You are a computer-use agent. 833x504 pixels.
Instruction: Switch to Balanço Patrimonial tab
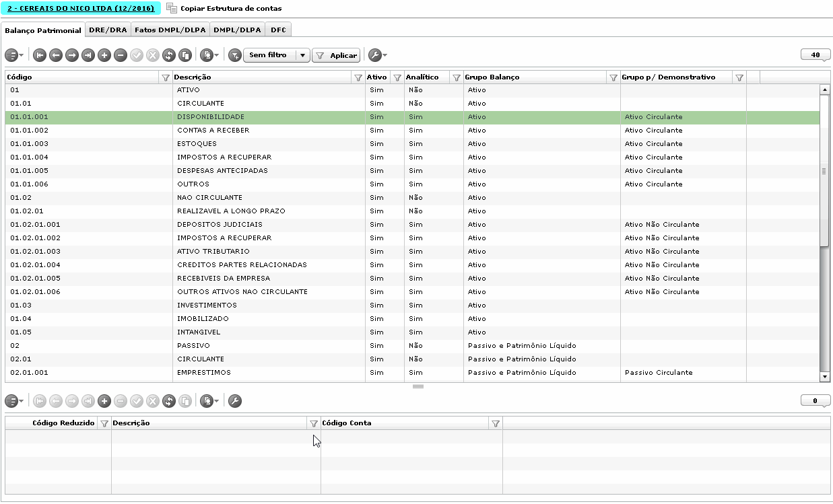click(x=43, y=30)
